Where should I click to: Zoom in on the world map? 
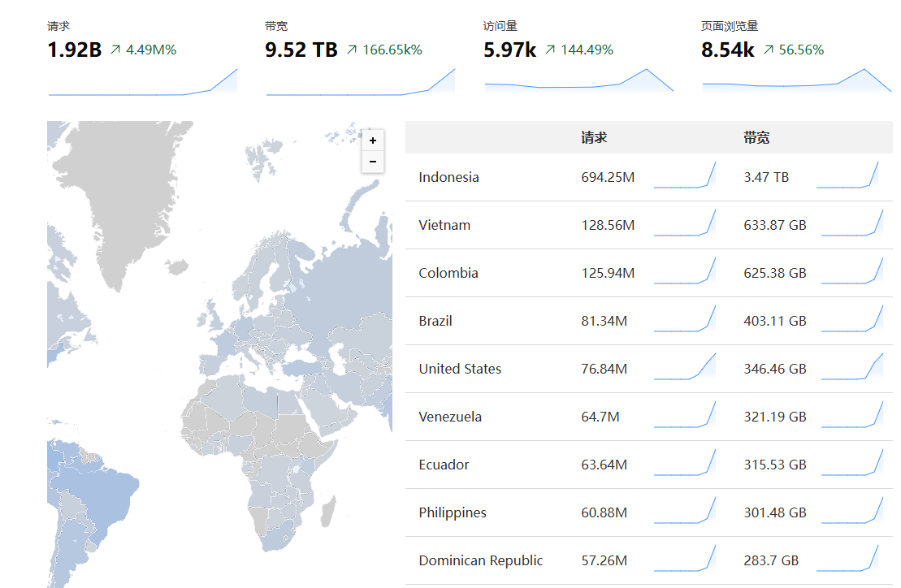(372, 141)
